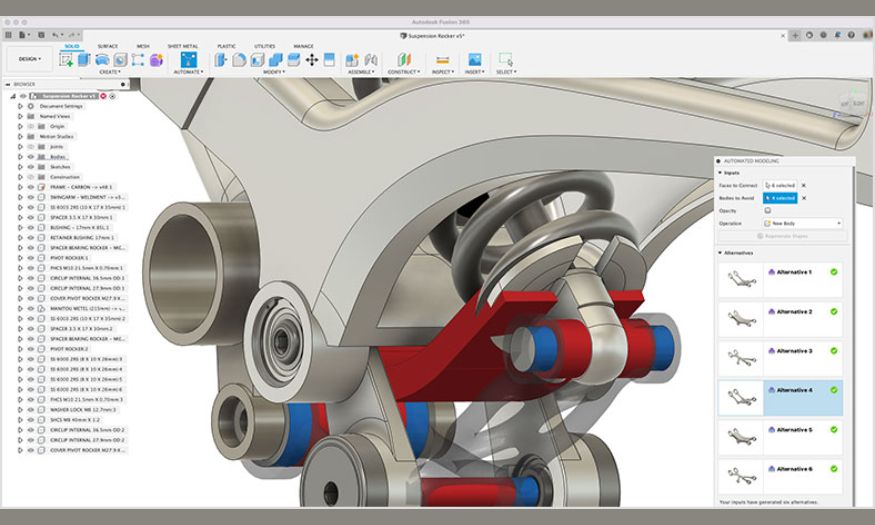Select the Create Form purple icon
Viewport: 875px width, 525px height.
156,60
